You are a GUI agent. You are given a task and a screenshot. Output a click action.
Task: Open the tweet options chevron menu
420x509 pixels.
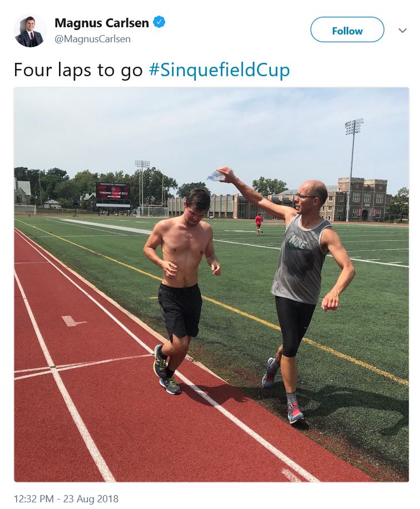pyautogui.click(x=402, y=31)
